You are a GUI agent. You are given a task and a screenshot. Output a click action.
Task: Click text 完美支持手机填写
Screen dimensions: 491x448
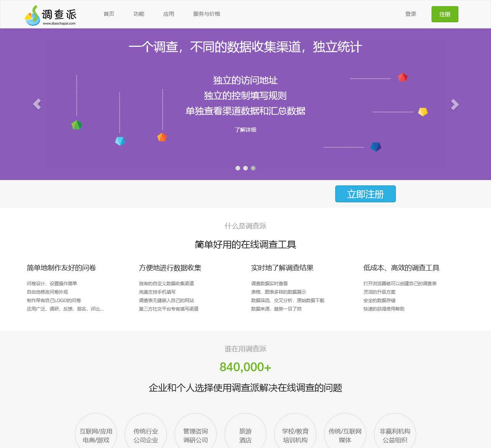(x=157, y=292)
